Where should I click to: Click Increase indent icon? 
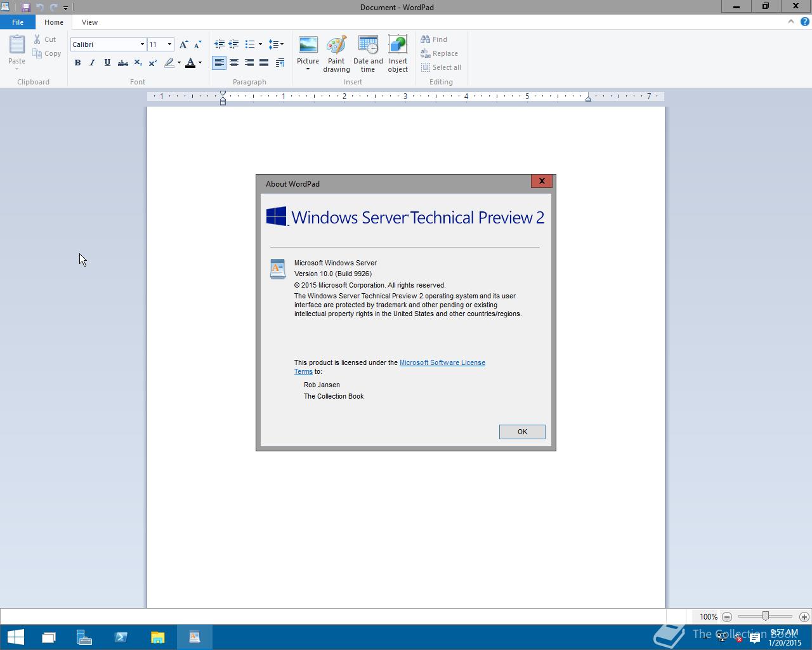coord(233,44)
